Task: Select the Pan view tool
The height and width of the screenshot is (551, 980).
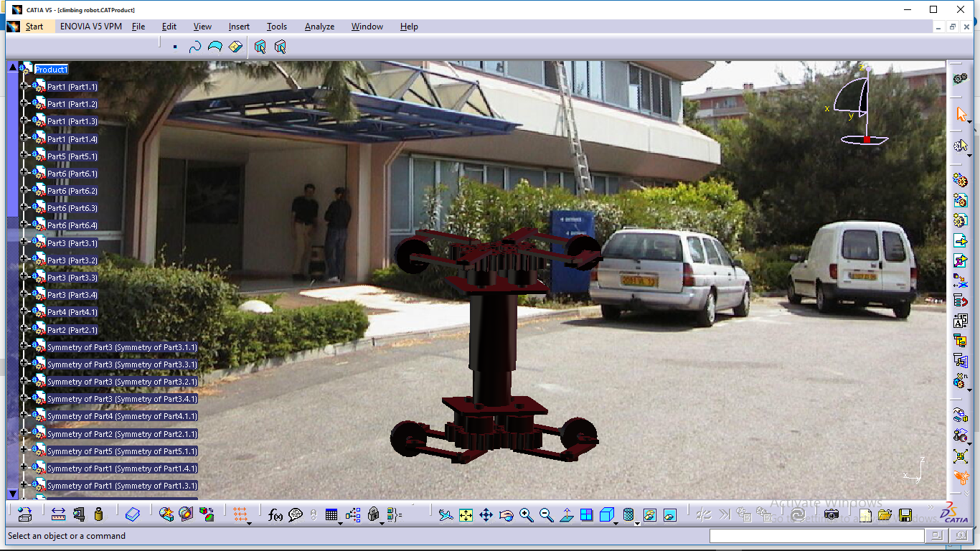Action: 486,514
